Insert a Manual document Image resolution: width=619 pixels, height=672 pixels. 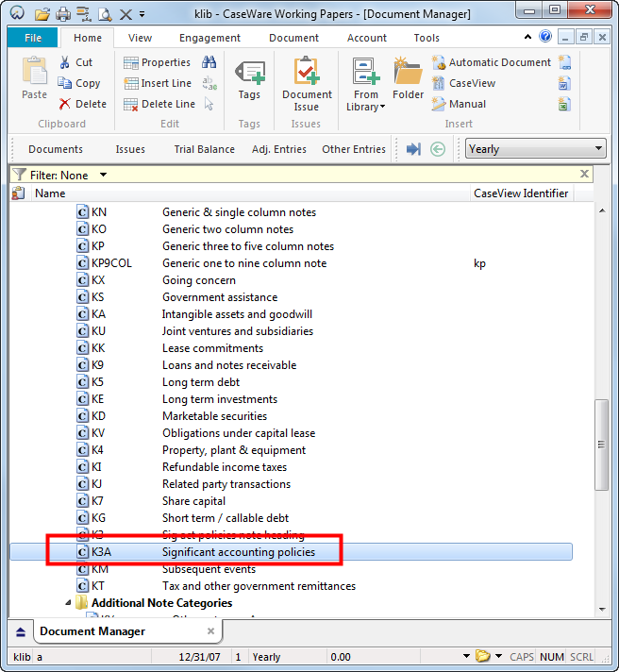(x=459, y=104)
